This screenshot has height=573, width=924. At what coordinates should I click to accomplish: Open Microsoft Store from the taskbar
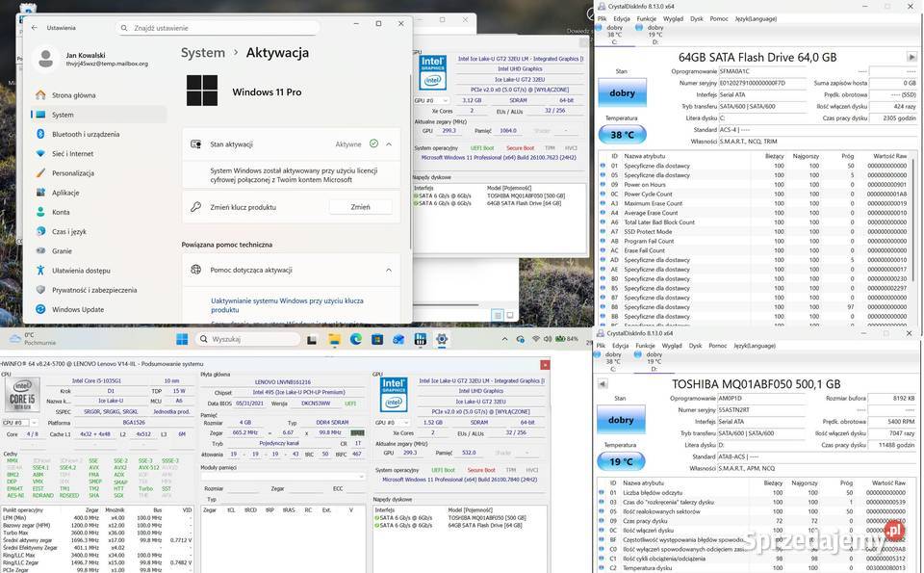[377, 339]
